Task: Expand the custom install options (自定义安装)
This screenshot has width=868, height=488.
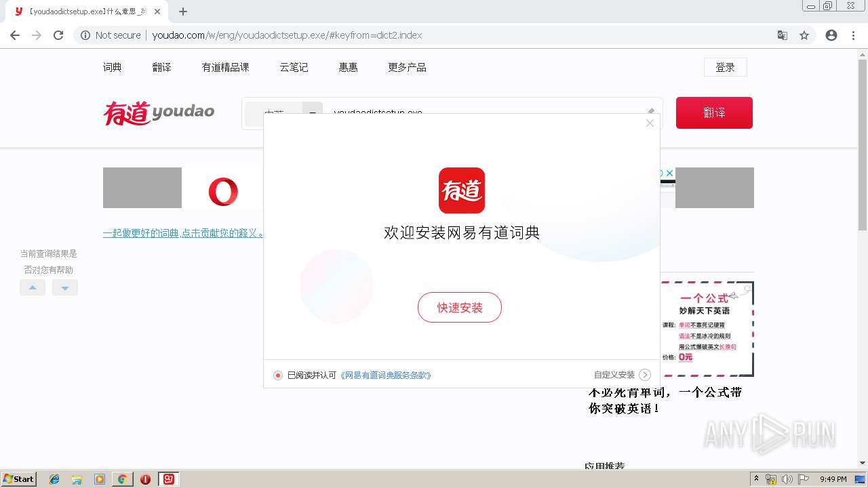Action: (622, 375)
